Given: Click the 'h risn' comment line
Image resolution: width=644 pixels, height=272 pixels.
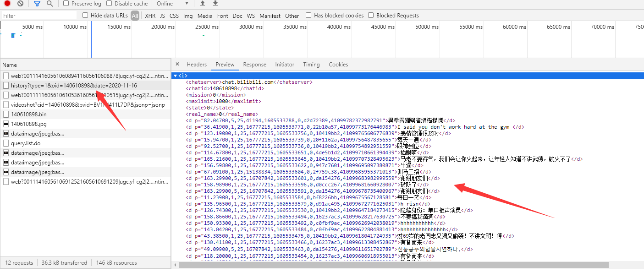Looking at the screenshot, I should pyautogui.click(x=308, y=204).
